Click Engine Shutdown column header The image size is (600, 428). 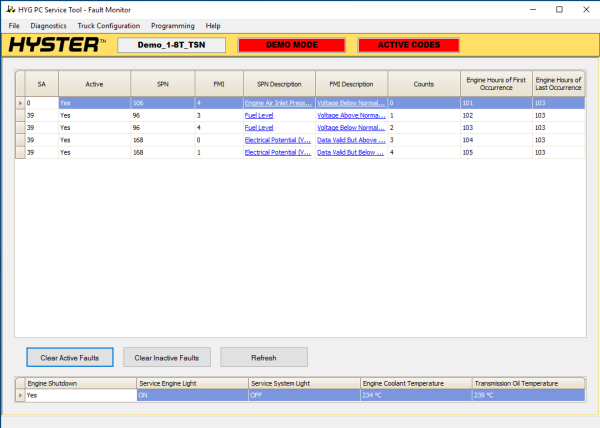81,383
